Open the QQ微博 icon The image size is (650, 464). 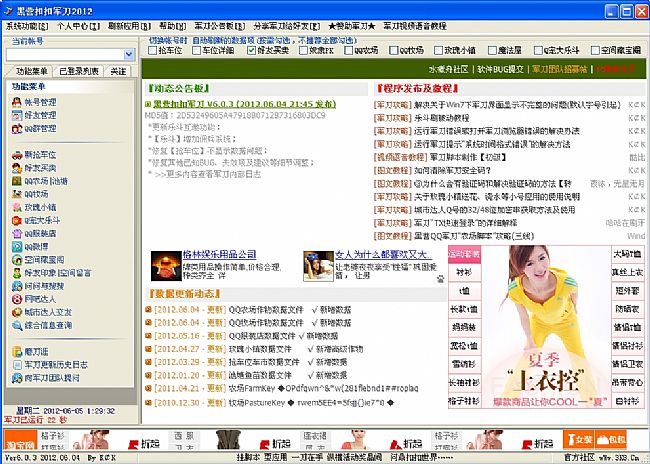[17, 247]
